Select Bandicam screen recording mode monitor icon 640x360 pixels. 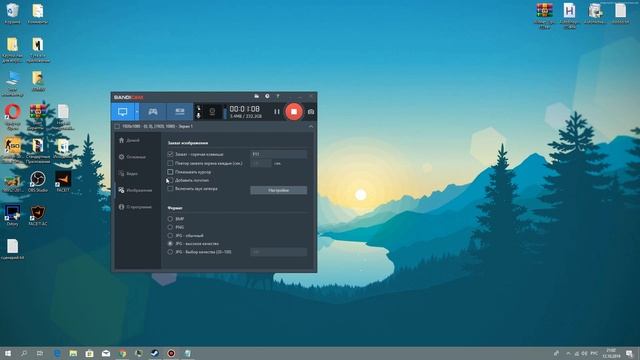(x=122, y=111)
